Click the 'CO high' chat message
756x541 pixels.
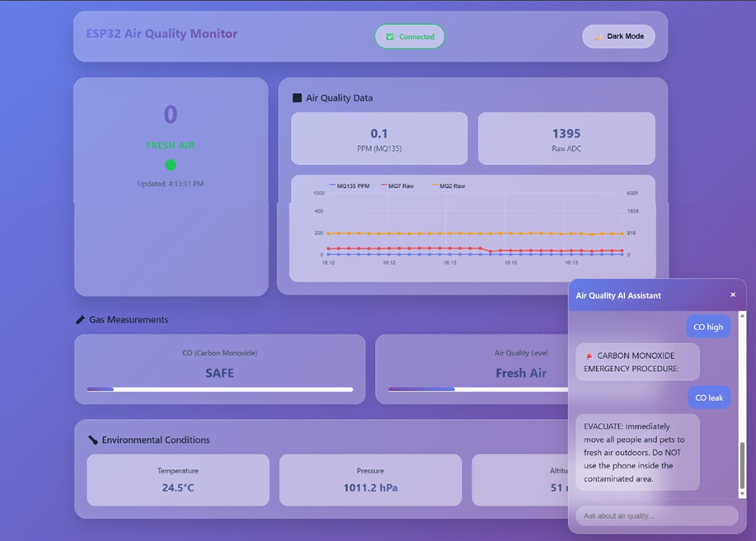(x=708, y=327)
